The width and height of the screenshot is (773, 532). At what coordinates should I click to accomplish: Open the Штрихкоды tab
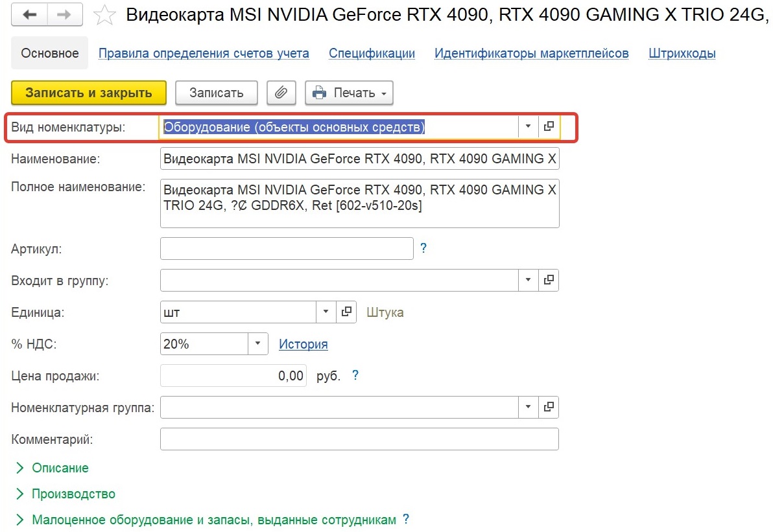pyautogui.click(x=682, y=53)
